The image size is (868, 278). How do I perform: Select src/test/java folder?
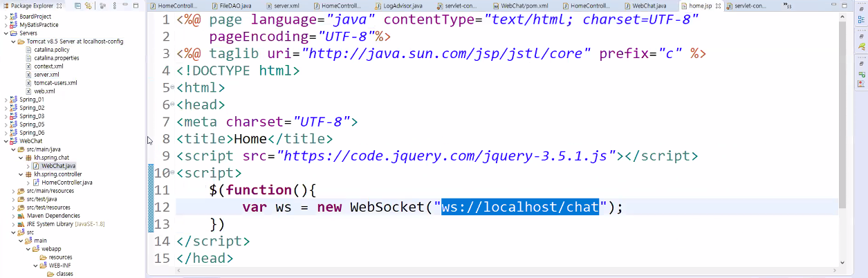click(37, 199)
